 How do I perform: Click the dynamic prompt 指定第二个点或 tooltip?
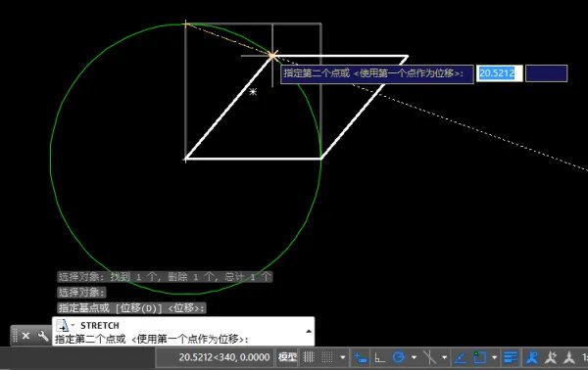click(x=377, y=73)
